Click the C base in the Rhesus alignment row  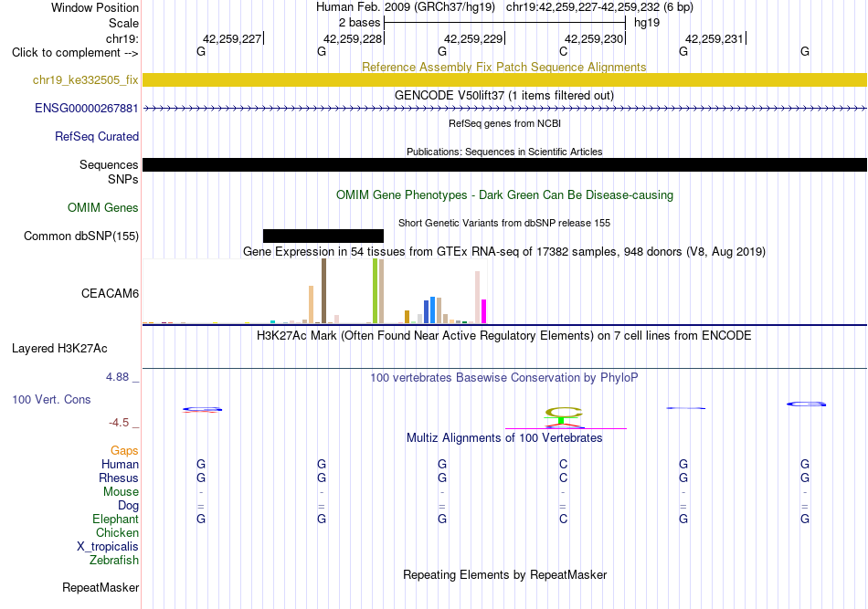563,478
